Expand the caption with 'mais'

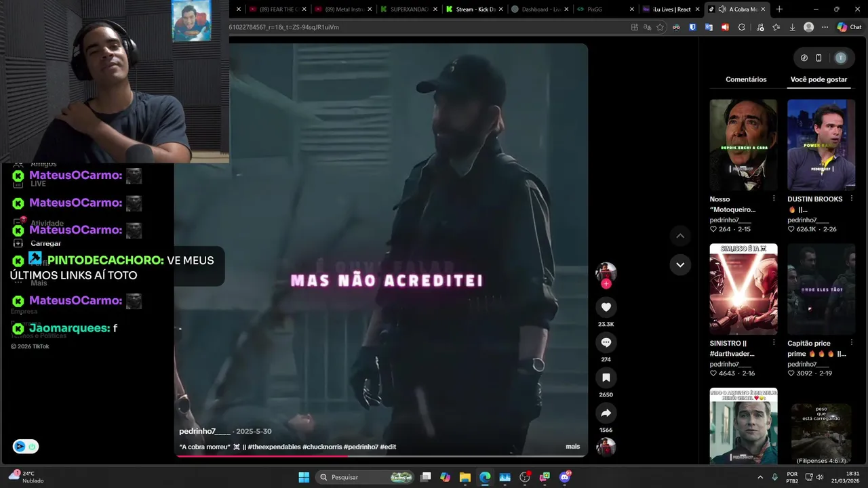point(573,447)
